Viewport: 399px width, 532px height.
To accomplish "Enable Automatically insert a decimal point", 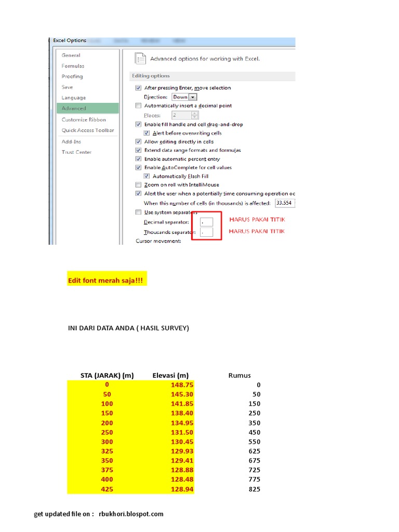I will pos(138,105).
